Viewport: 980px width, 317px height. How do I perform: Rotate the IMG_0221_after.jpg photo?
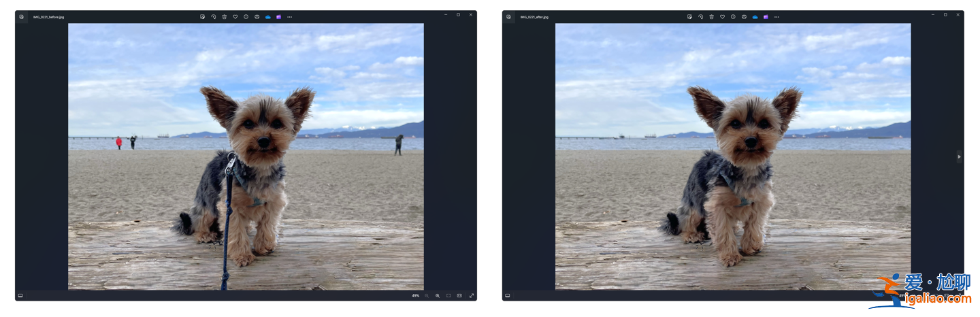click(701, 16)
